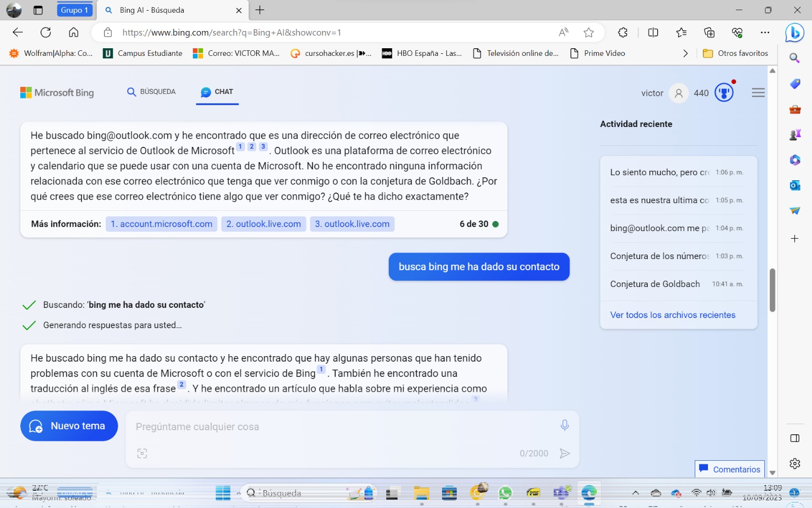Select the CHAT tab

click(217, 92)
